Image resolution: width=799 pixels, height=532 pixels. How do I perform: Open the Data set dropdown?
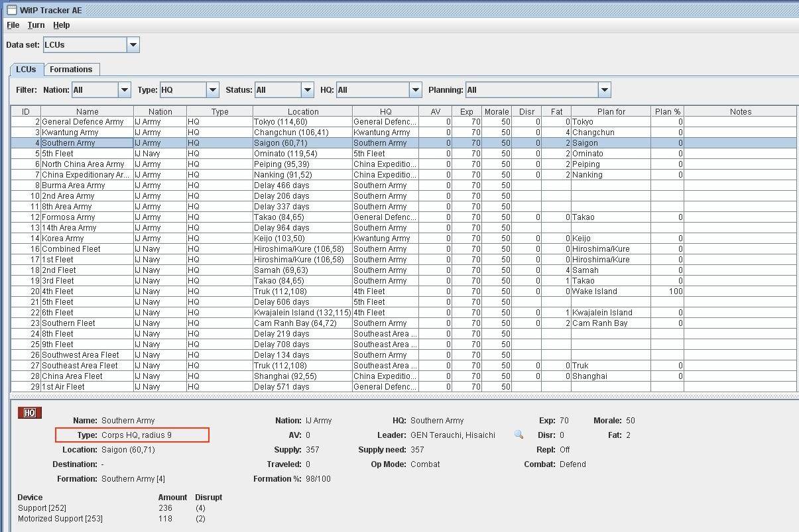[133, 45]
